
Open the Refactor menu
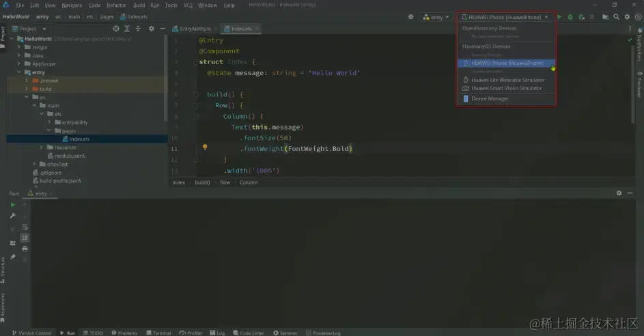(116, 5)
